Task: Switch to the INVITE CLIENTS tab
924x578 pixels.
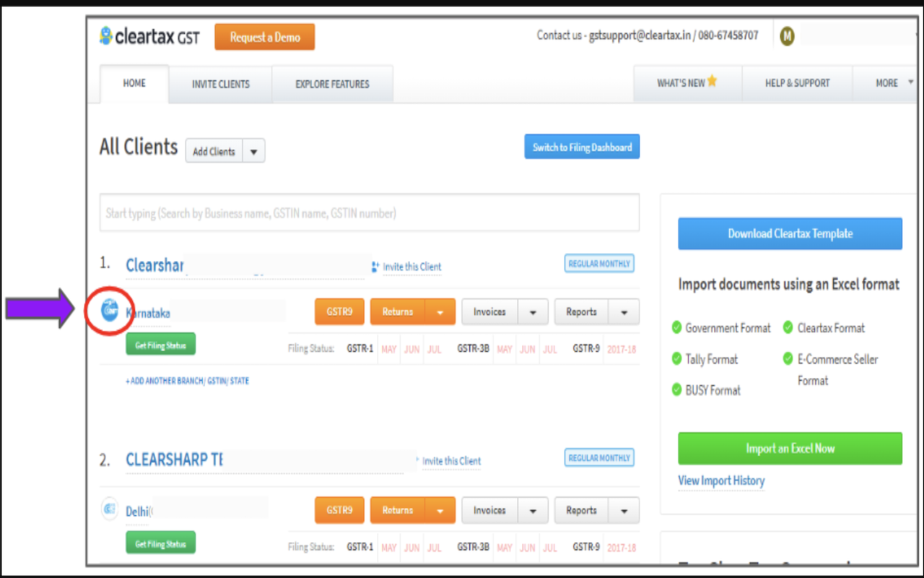Action: pos(220,83)
